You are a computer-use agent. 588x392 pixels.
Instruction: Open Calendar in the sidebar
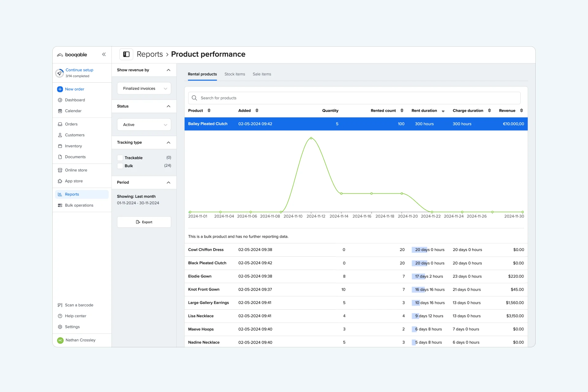[x=73, y=111]
